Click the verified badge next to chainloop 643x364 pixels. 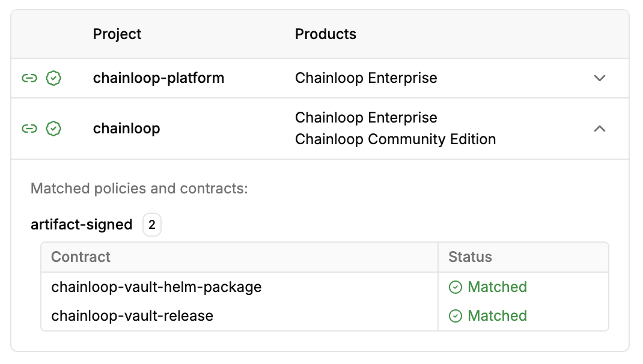[53, 129]
